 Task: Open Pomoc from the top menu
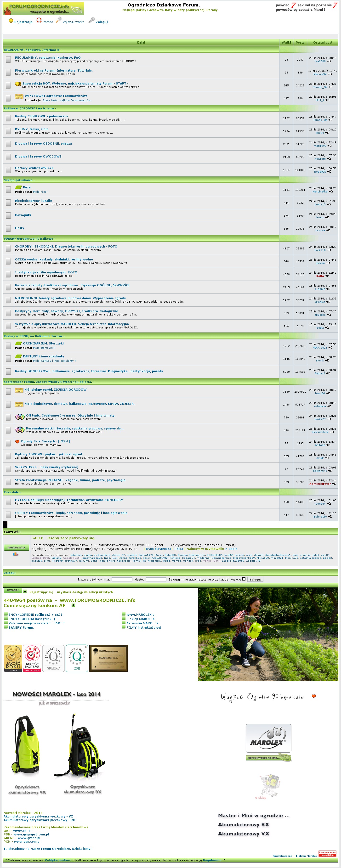click(x=48, y=22)
